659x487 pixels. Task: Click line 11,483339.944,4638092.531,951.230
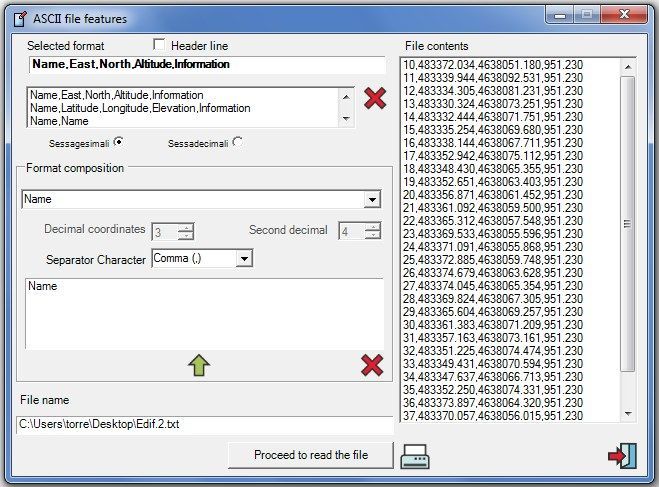coord(493,78)
